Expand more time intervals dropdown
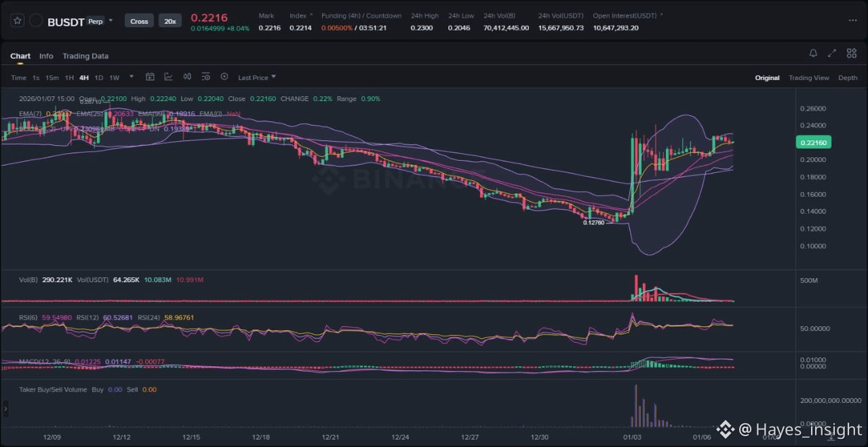The height and width of the screenshot is (447, 868). pos(132,77)
